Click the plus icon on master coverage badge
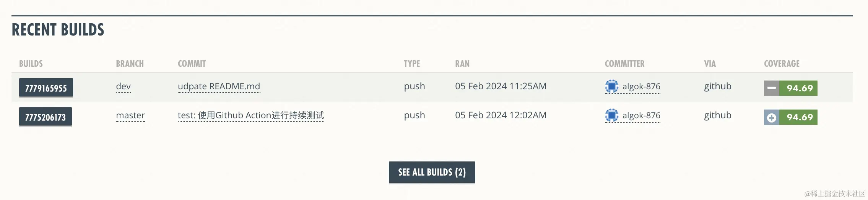This screenshot has width=868, height=200. point(771,117)
